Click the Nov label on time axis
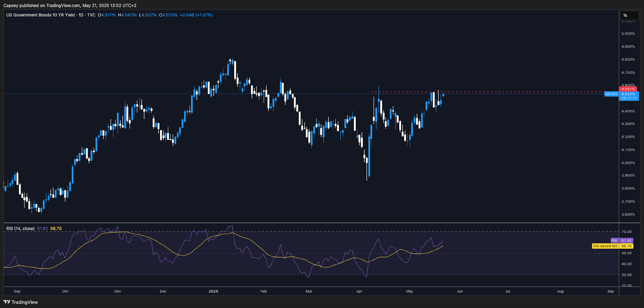644x308 pixels. point(118,291)
